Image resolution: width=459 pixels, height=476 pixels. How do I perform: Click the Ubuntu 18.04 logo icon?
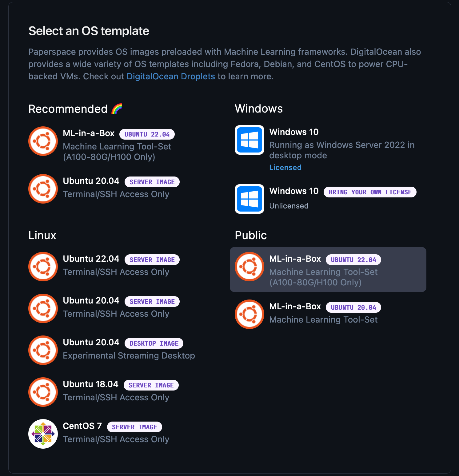pos(43,392)
